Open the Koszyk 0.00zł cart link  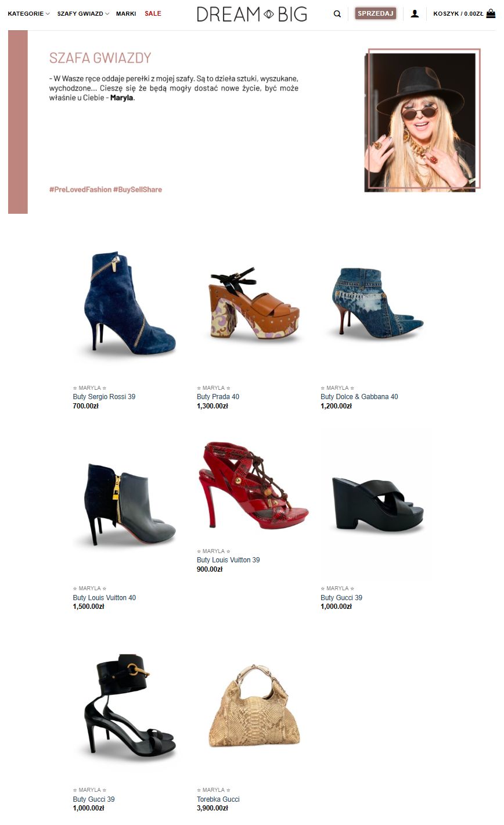click(x=458, y=14)
